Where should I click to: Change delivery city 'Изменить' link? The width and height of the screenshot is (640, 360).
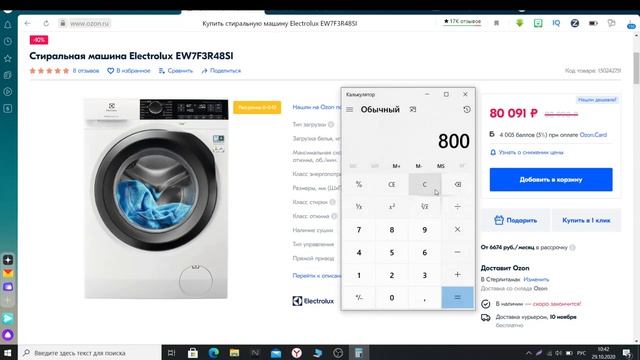click(536, 280)
